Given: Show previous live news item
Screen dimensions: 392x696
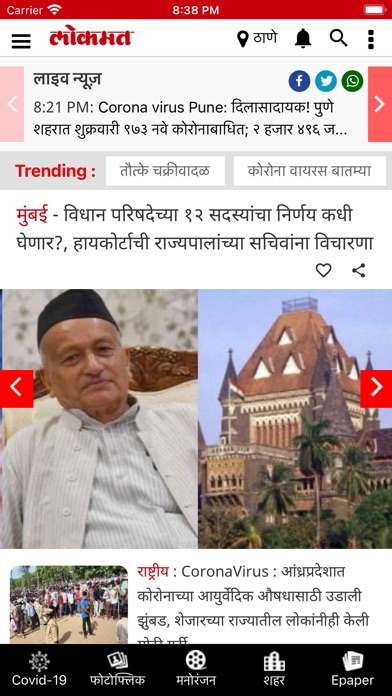Looking at the screenshot, I should 12,104.
